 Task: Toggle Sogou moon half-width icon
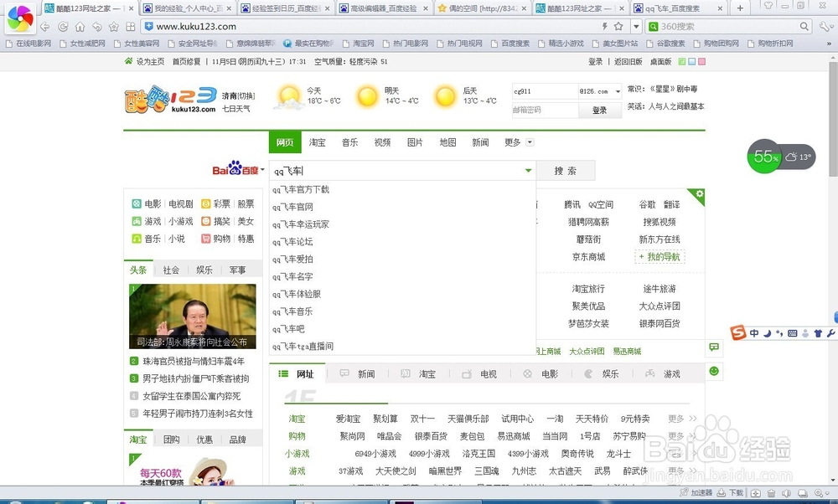pyautogui.click(x=767, y=333)
